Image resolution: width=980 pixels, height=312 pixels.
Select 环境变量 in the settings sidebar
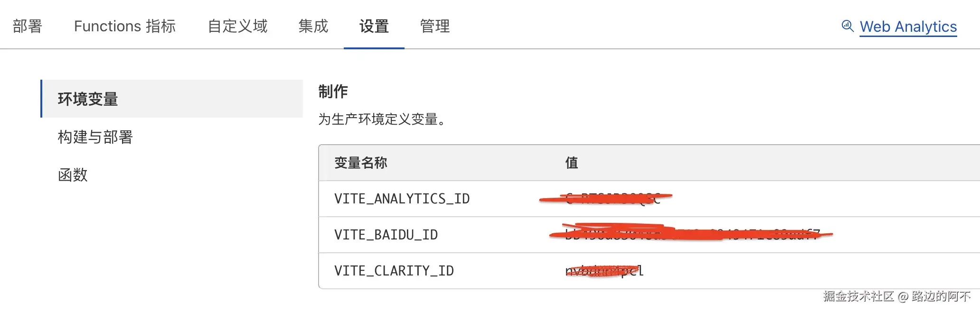pos(88,99)
